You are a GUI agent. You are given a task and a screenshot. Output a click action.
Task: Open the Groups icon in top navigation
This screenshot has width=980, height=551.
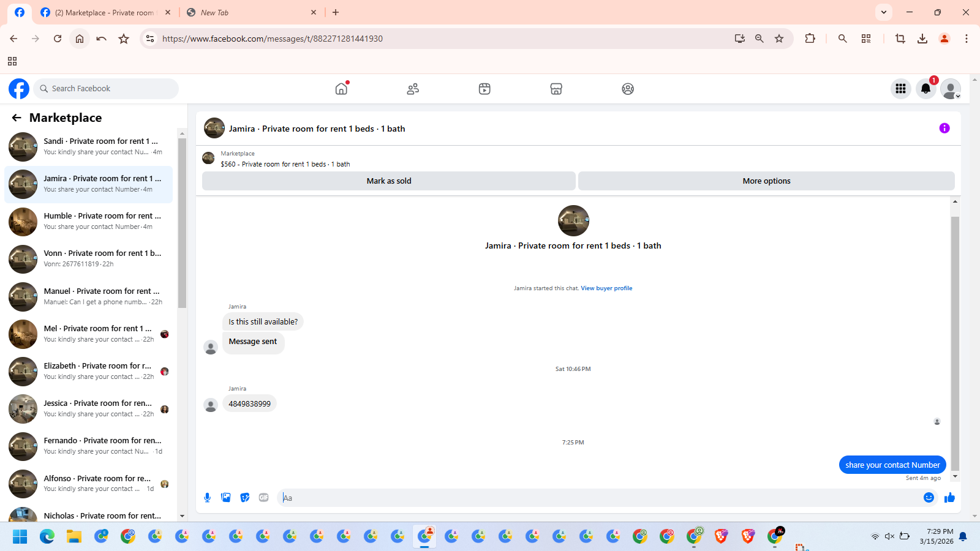click(628, 89)
